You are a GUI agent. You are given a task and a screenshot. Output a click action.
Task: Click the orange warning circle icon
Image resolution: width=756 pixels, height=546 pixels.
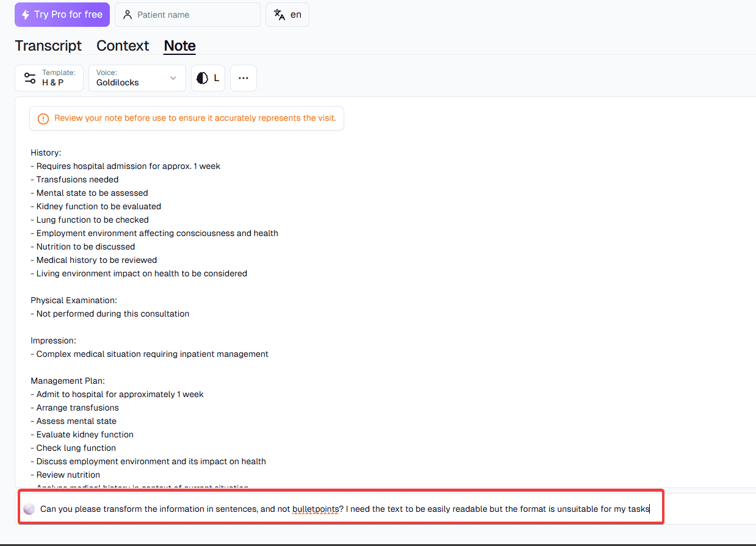click(43, 119)
